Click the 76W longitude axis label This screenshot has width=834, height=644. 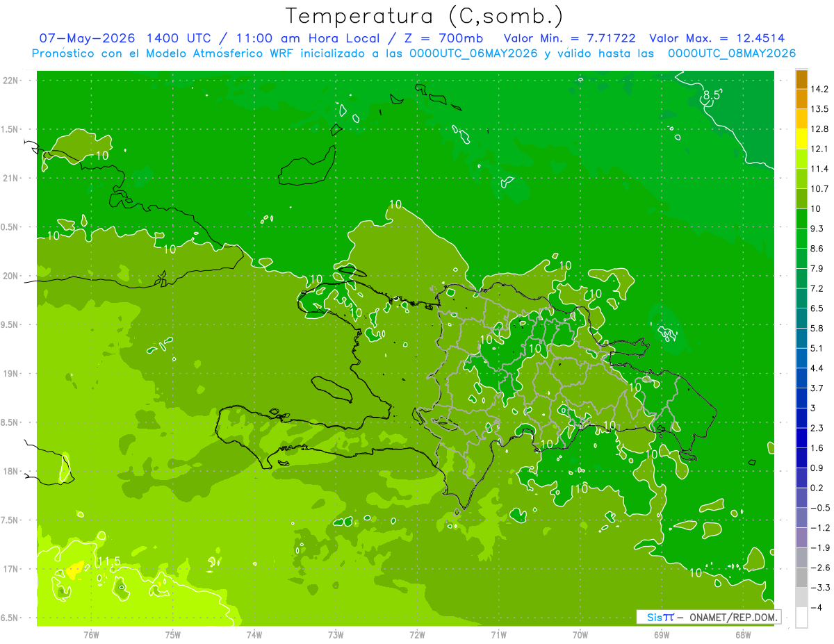pos(91,634)
